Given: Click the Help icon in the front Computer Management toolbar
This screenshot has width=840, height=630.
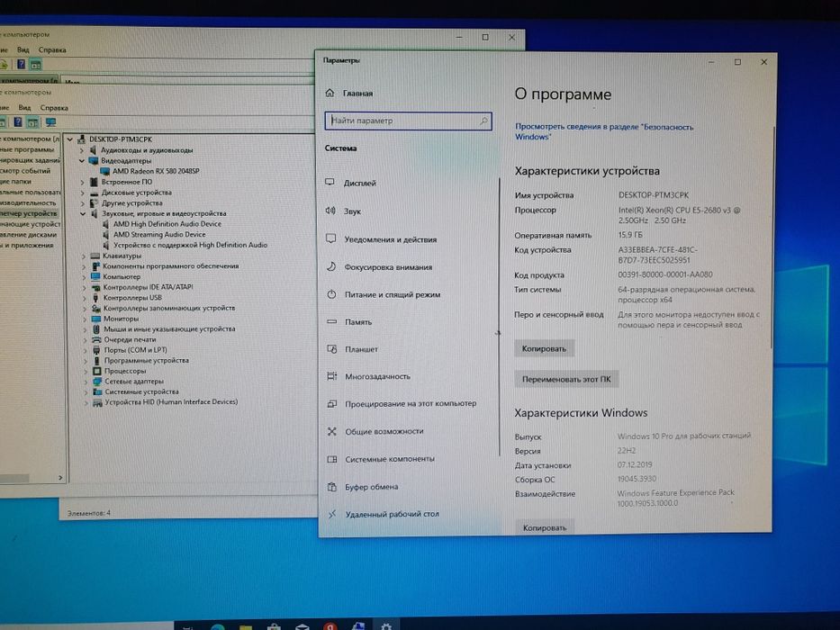Looking at the screenshot, I should click(x=18, y=122).
